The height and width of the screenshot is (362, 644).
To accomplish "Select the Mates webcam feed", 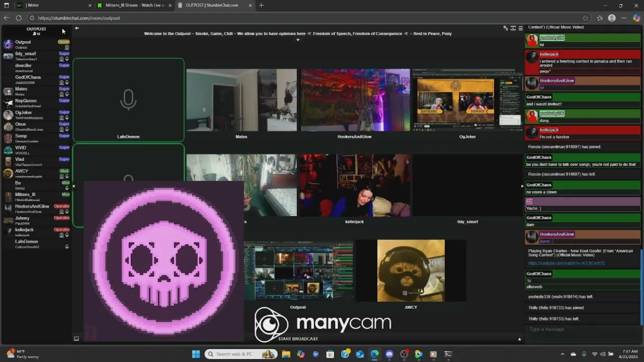I will click(x=242, y=100).
